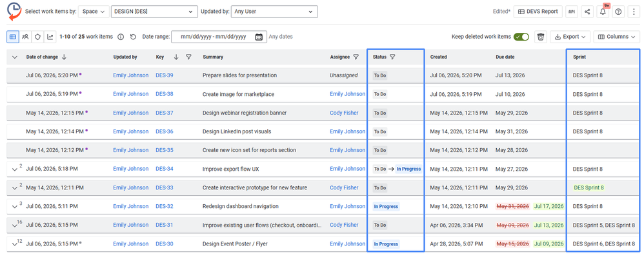The image size is (644, 257).
Task: Click 'Jul 06, 2026, 5:20 PM' change date
Action: point(52,75)
